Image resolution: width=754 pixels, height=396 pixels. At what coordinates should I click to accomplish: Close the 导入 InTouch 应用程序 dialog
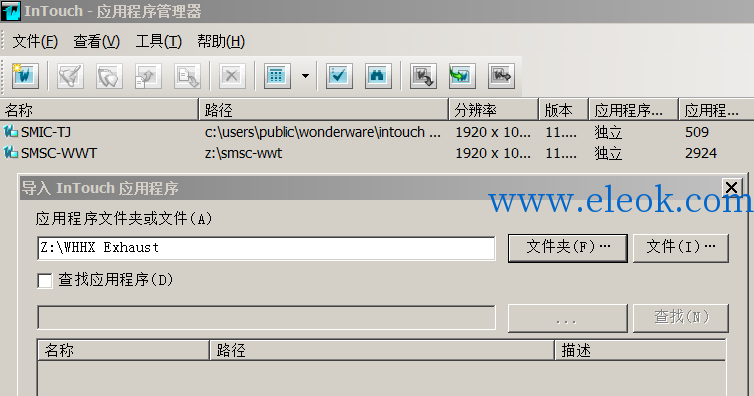(731, 187)
